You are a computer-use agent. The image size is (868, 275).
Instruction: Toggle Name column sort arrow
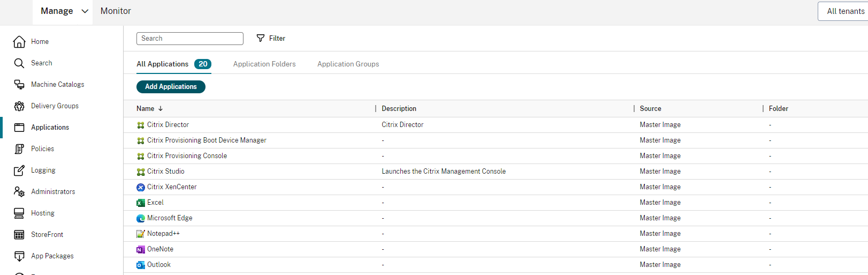[161, 108]
